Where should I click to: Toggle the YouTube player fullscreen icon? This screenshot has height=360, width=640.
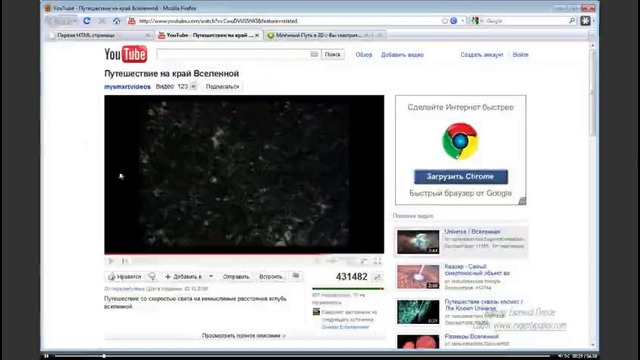coord(378,261)
